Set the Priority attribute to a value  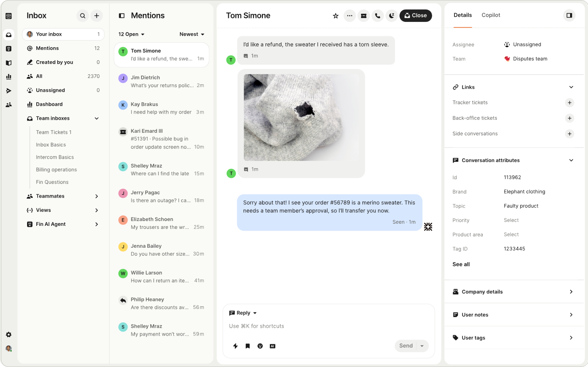pos(511,220)
